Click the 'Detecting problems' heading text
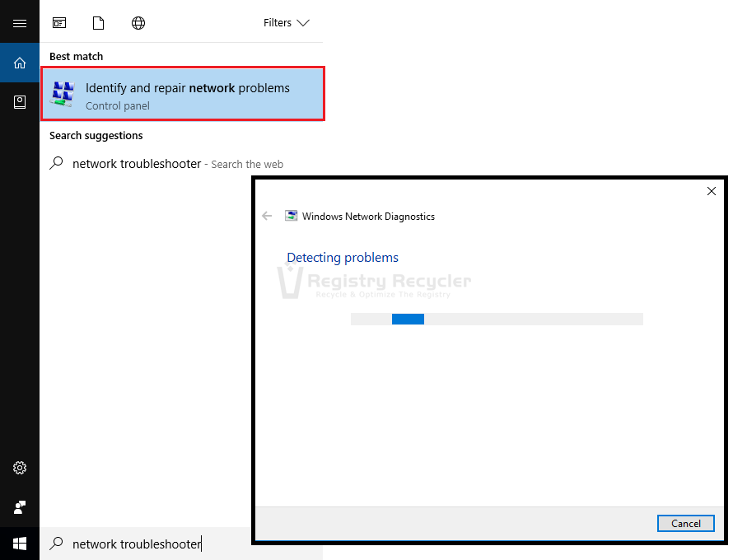Image resolution: width=747 pixels, height=560 pixels. pos(343,258)
